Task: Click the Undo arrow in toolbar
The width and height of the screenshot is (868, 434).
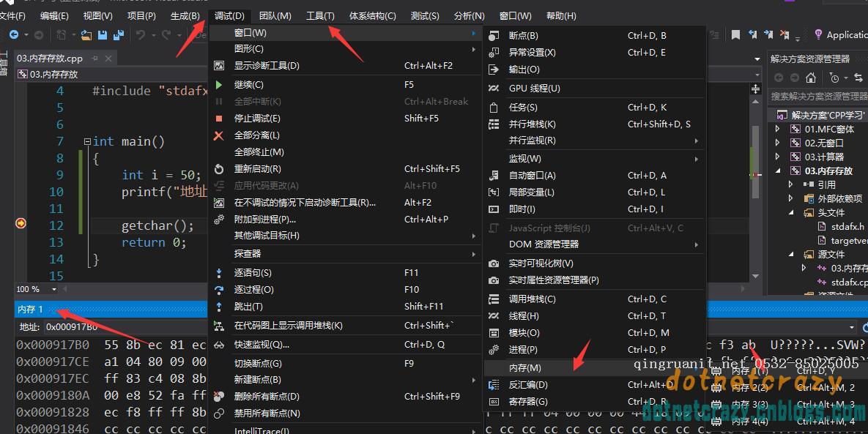Action: [141, 35]
